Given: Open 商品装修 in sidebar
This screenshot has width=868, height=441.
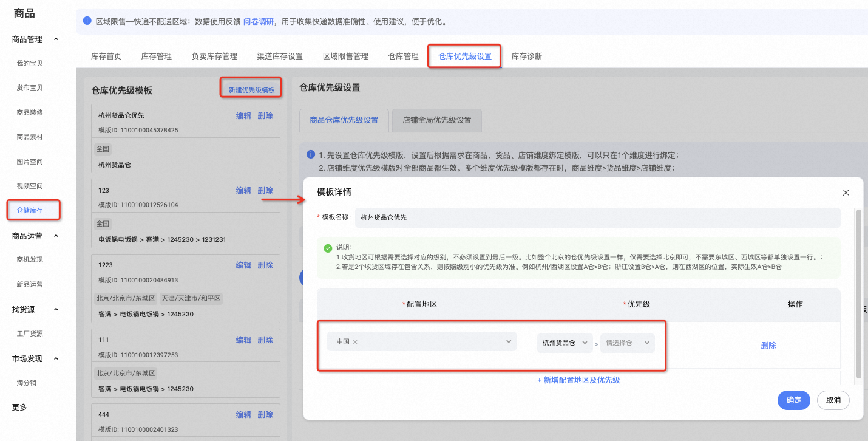Looking at the screenshot, I should [30, 112].
